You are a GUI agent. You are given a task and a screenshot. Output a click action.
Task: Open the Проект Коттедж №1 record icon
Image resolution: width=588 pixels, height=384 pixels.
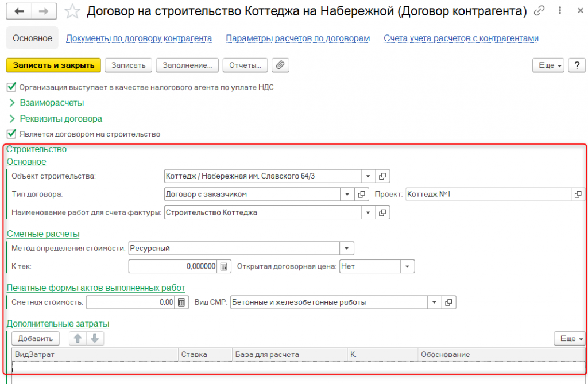578,195
